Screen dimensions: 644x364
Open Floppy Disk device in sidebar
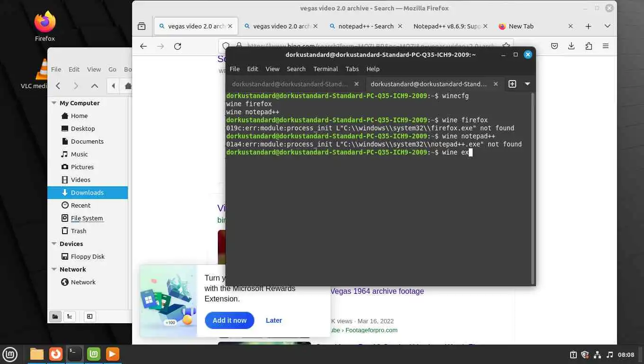point(88,256)
